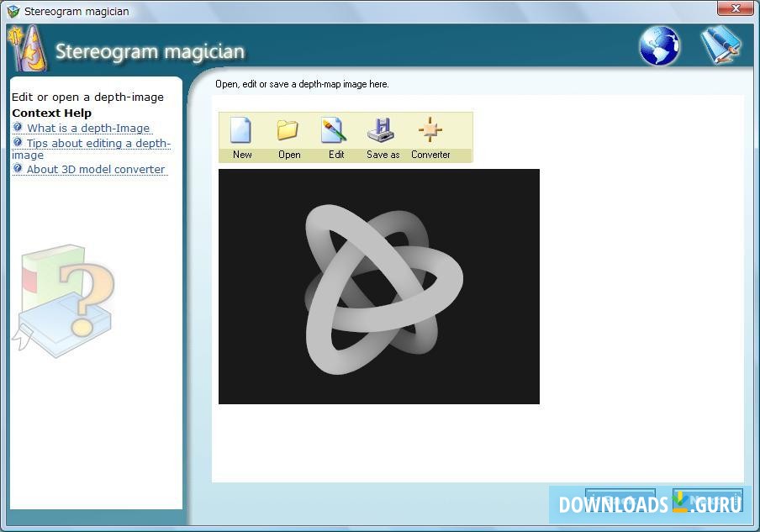The width and height of the screenshot is (760, 532).
Task: Click the question mark beside What is a depth-Image
Action: coord(16,128)
